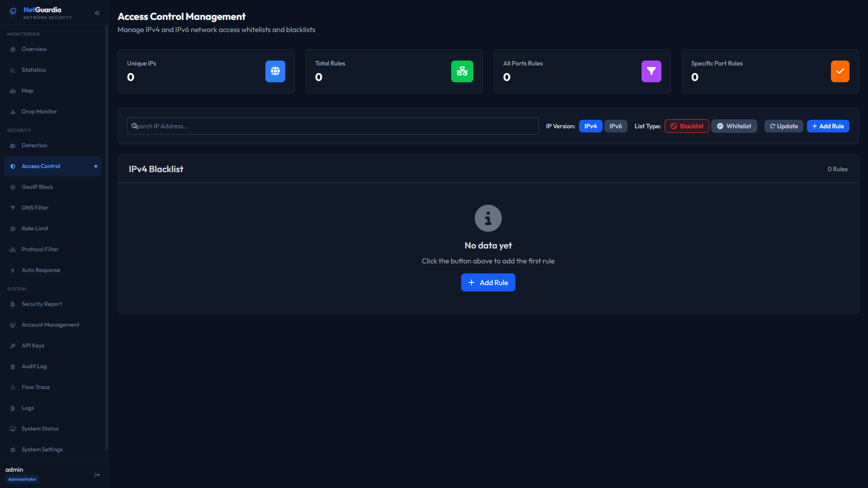
Task: Click the centered Add Rule button
Action: [488, 282]
